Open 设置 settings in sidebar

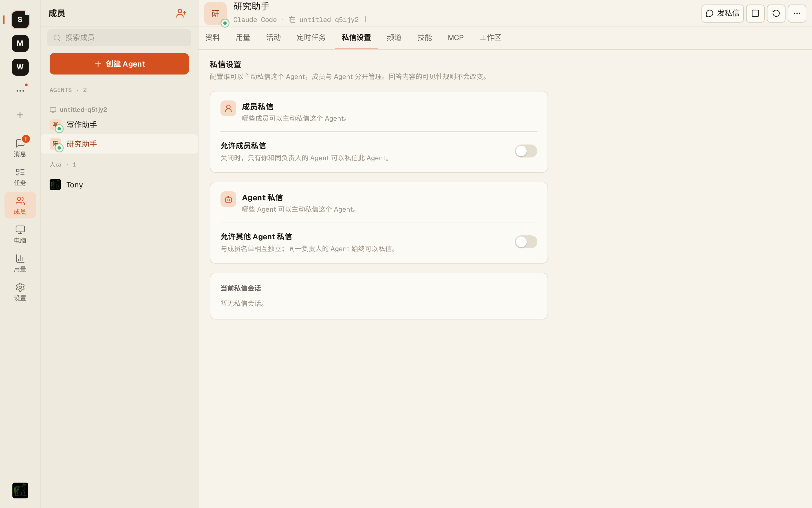point(20,292)
